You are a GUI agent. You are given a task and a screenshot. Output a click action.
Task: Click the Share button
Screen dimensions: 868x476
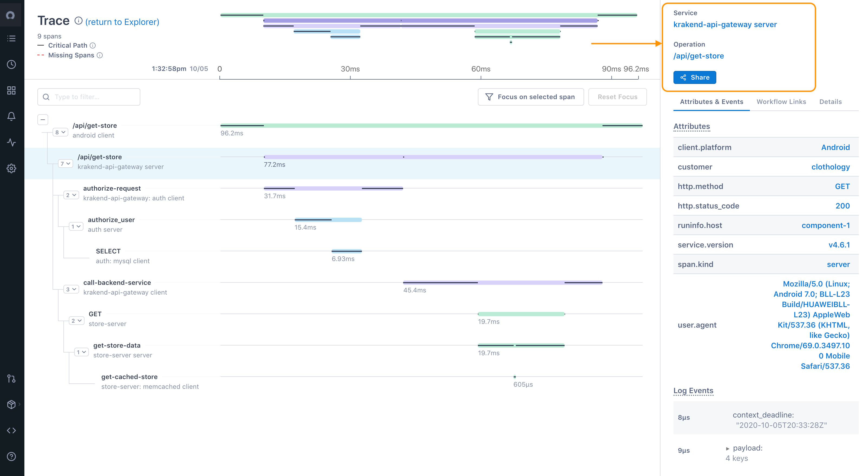pos(694,77)
